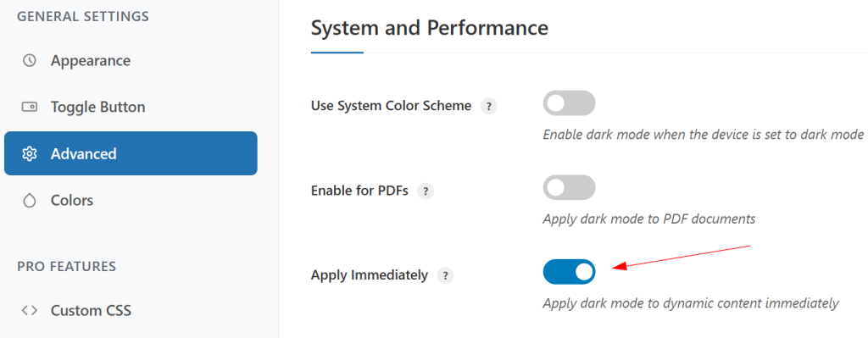The image size is (868, 338).
Task: Select the highlighted Advanced menu item
Action: tap(131, 153)
